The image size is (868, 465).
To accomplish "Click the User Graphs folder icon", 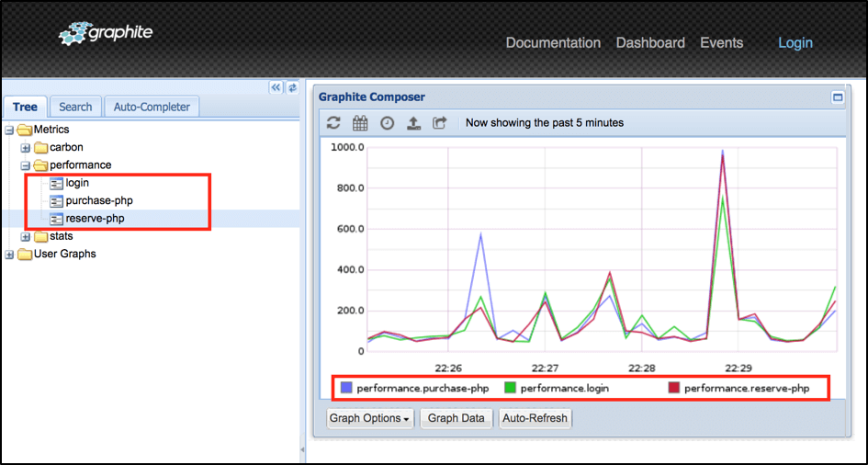I will point(25,254).
